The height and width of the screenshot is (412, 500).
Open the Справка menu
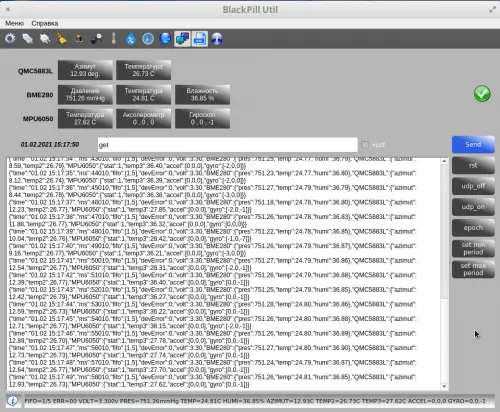(x=45, y=23)
